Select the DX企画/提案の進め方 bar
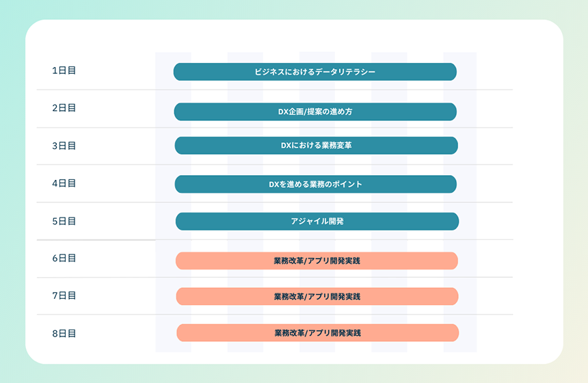 click(x=315, y=111)
